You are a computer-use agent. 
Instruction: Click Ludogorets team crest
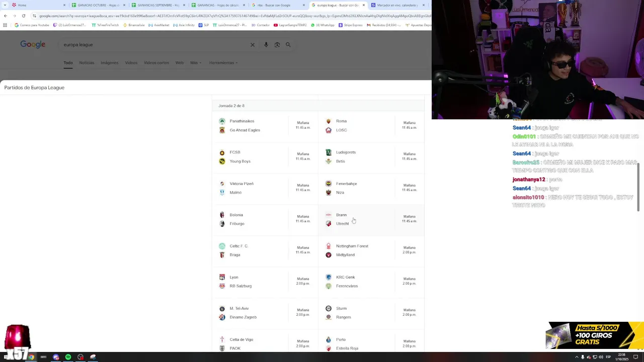tap(329, 152)
